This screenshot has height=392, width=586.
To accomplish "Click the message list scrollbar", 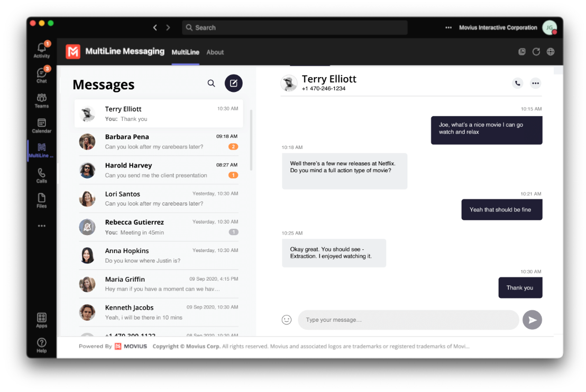I will pos(251,140).
